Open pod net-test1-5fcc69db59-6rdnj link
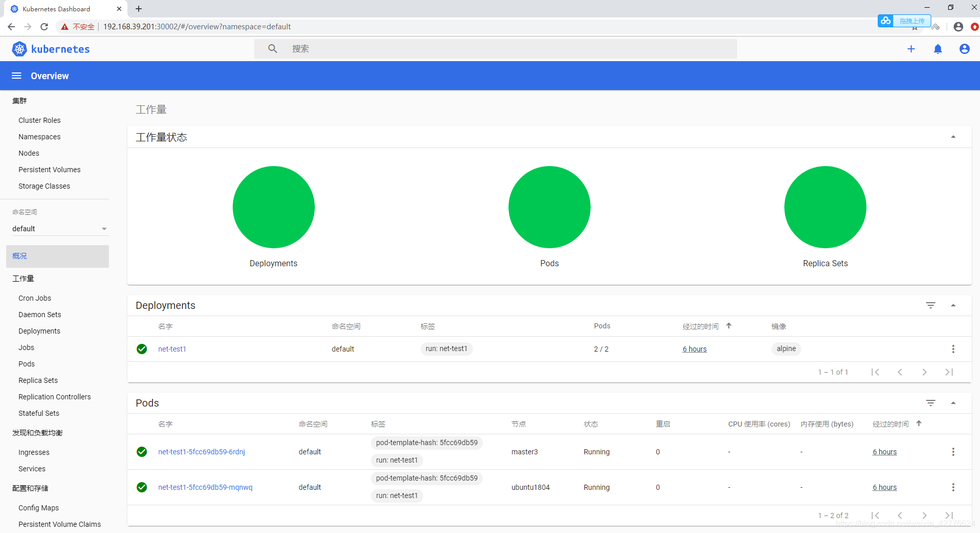This screenshot has height=533, width=980. pyautogui.click(x=201, y=452)
